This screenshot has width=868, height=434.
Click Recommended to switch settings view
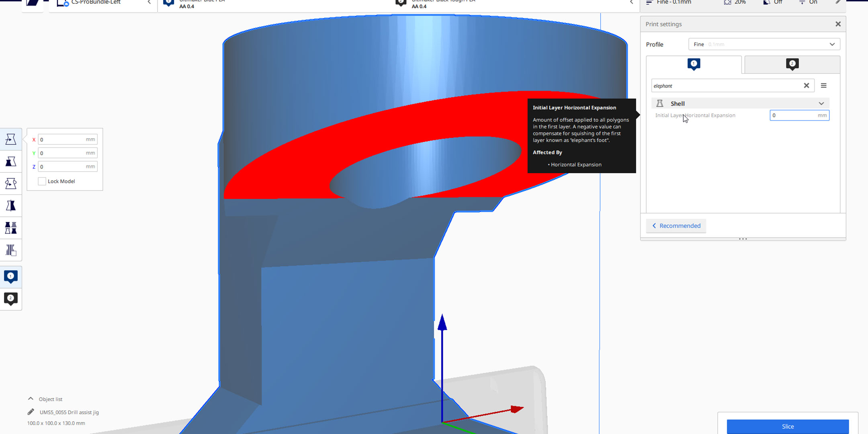tap(676, 225)
